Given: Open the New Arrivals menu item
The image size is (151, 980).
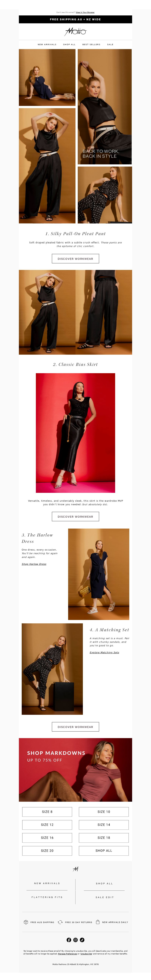Looking at the screenshot, I should 47,45.
